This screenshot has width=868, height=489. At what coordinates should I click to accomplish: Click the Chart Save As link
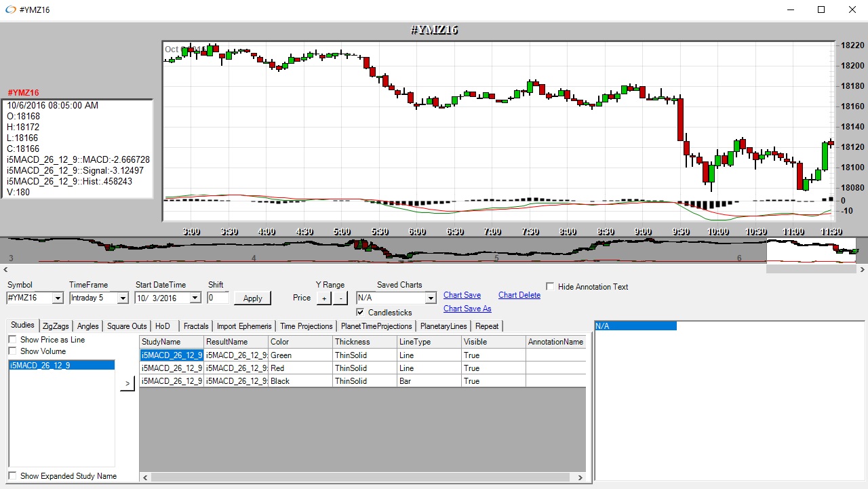coord(467,309)
